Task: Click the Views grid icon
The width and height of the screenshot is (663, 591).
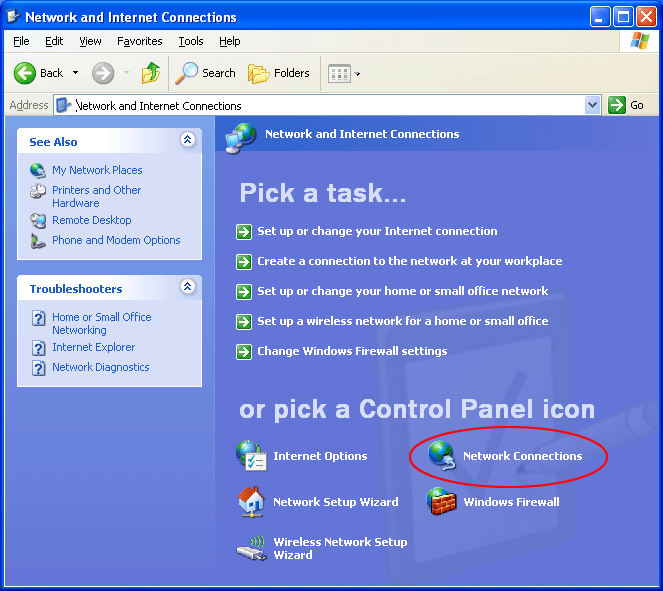Action: coord(340,74)
